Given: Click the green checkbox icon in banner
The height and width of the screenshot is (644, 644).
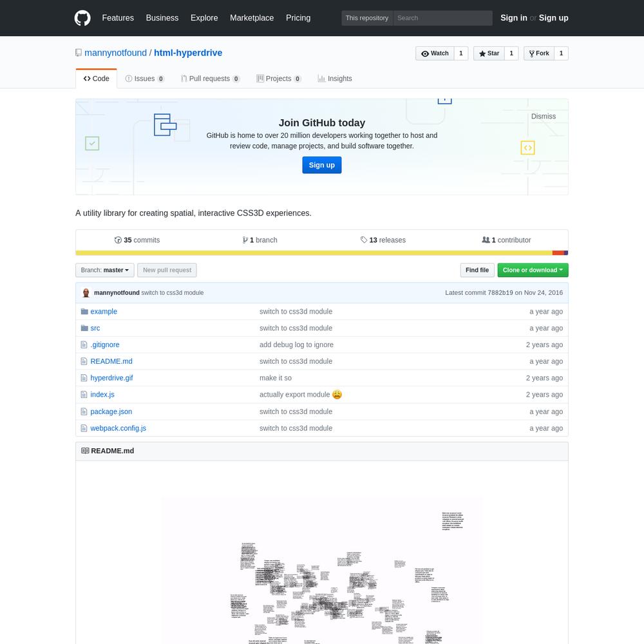Looking at the screenshot, I should (92, 144).
